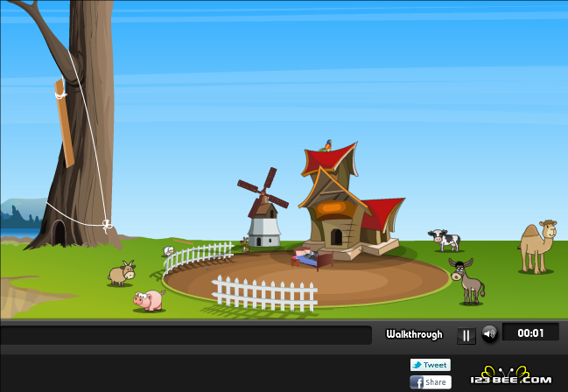
Task: Mute the game sound speaker icon
Action: [489, 333]
